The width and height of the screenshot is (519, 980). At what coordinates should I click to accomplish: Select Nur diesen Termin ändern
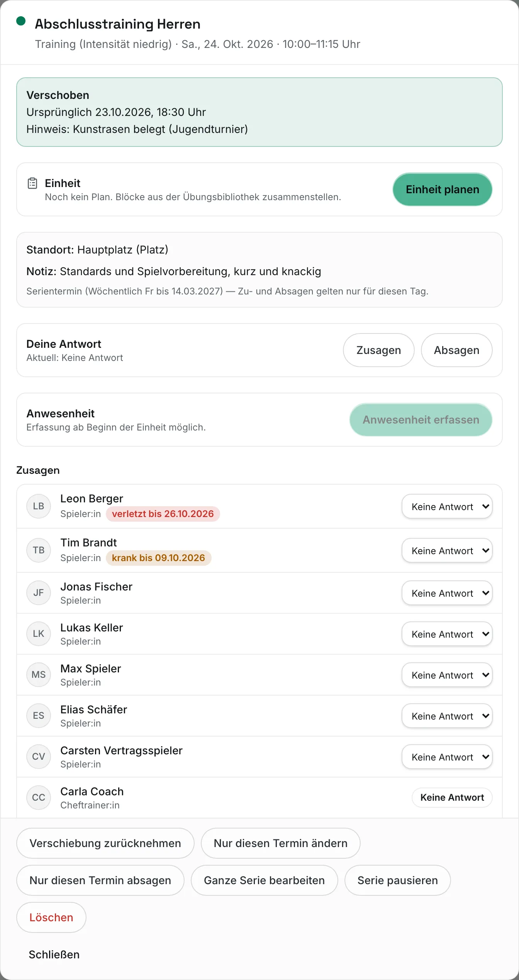[281, 843]
